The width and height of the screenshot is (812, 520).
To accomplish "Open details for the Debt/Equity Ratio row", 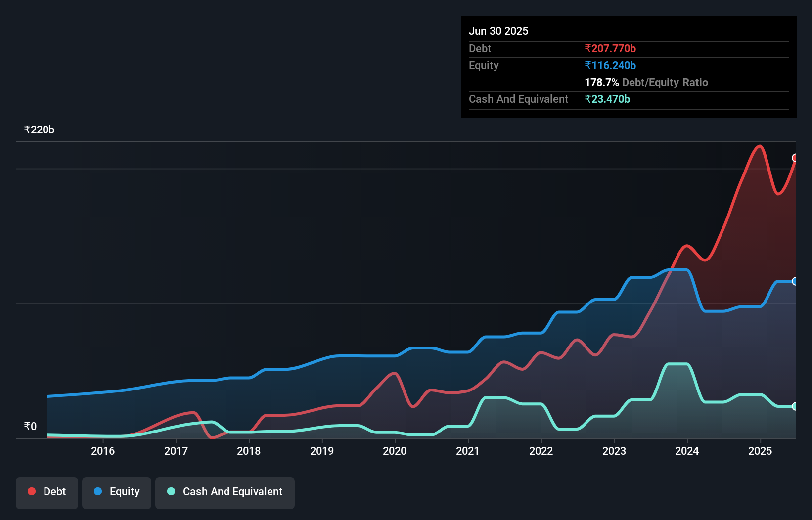I will pos(646,82).
